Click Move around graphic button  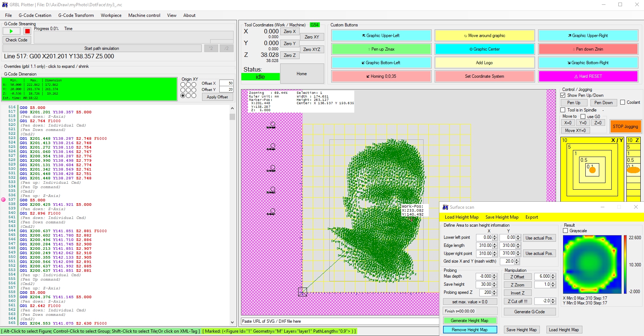tap(484, 36)
